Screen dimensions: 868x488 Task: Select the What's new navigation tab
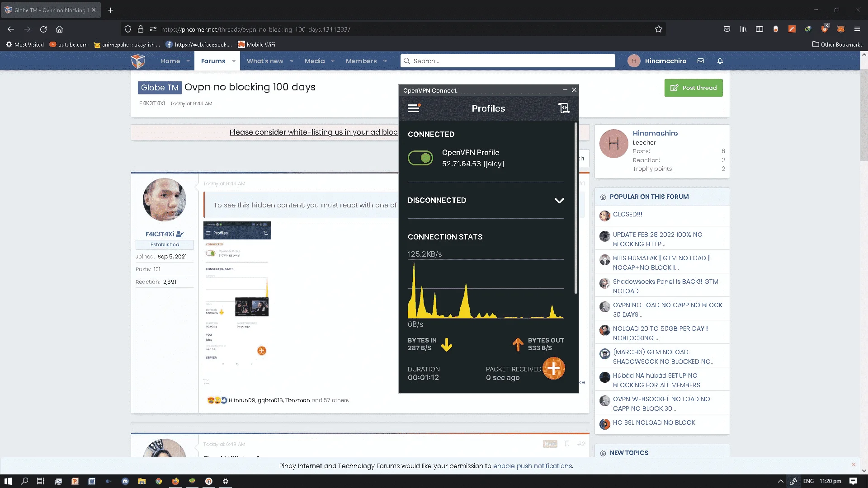[265, 61]
